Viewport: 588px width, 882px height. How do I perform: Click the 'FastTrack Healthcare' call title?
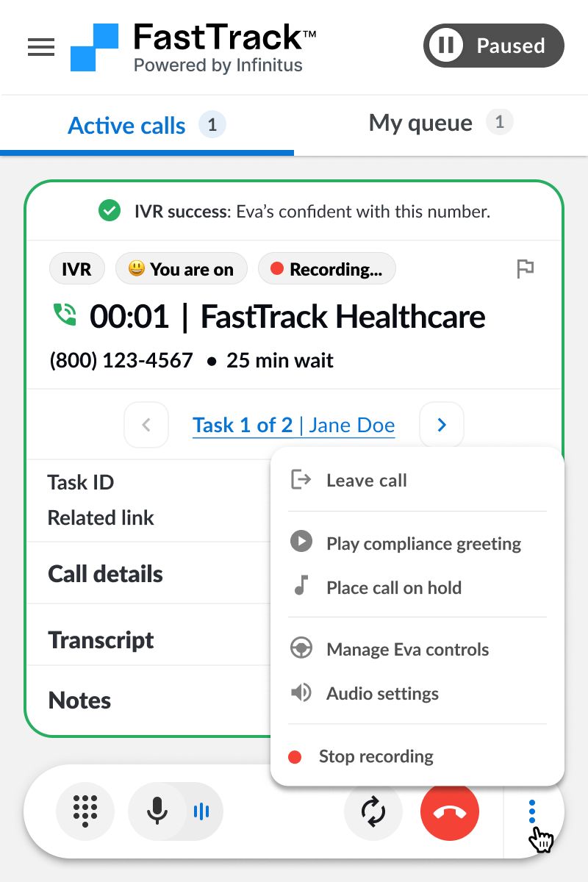343,317
